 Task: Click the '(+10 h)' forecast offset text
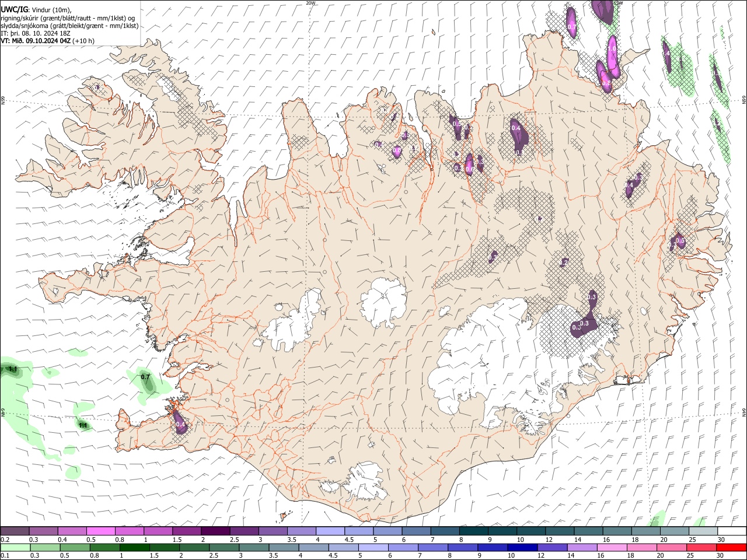(x=84, y=41)
